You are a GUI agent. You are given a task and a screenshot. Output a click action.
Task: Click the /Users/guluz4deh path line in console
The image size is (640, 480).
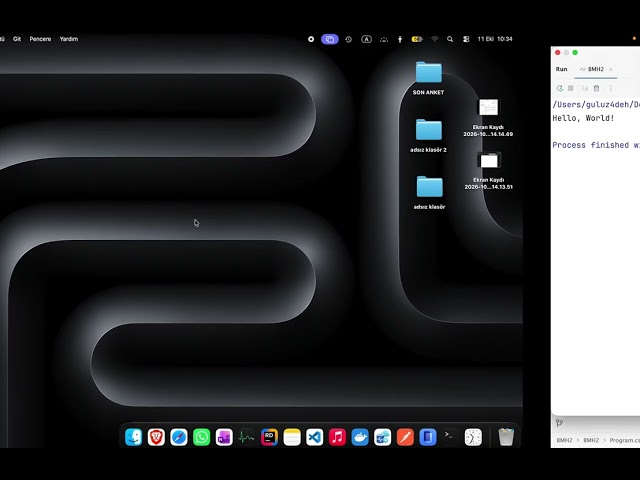pyautogui.click(x=596, y=104)
